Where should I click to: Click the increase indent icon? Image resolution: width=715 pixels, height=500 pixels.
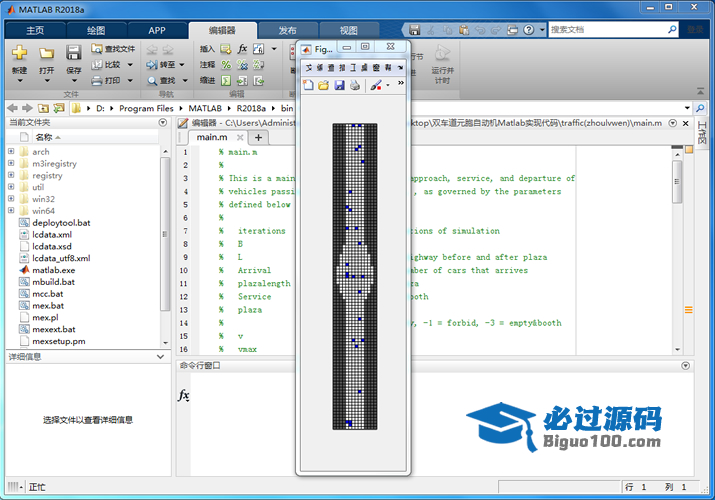(242, 81)
